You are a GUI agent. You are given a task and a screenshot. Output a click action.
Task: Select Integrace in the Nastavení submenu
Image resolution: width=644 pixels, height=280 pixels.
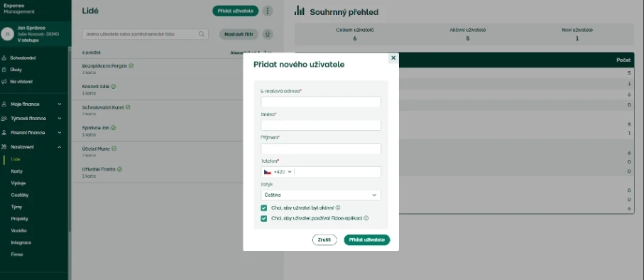coord(21,242)
